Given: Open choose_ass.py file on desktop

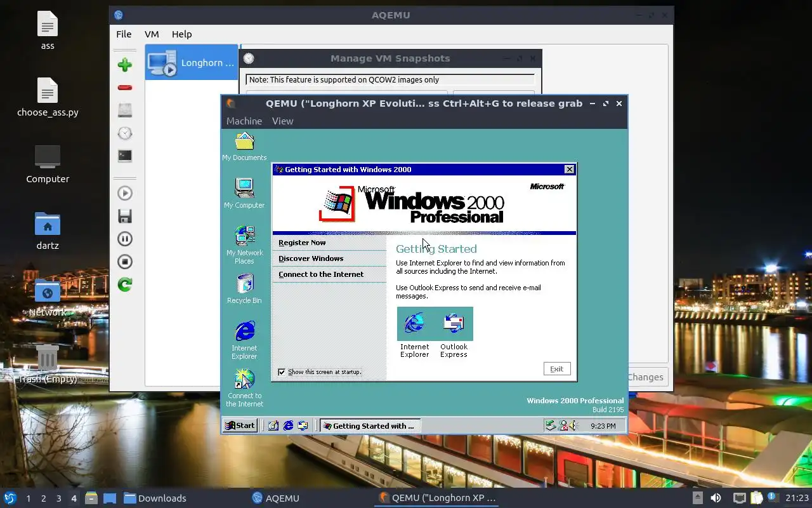Looking at the screenshot, I should tap(48, 97).
